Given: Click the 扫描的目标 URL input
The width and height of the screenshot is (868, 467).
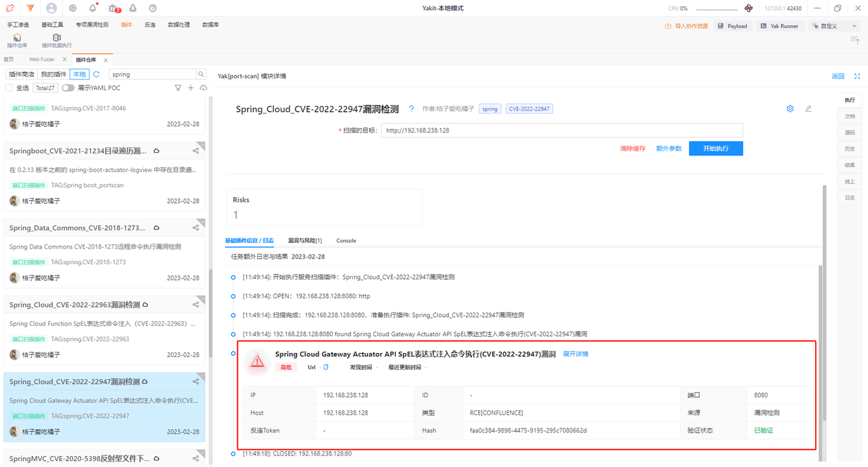Looking at the screenshot, I should (x=562, y=130).
